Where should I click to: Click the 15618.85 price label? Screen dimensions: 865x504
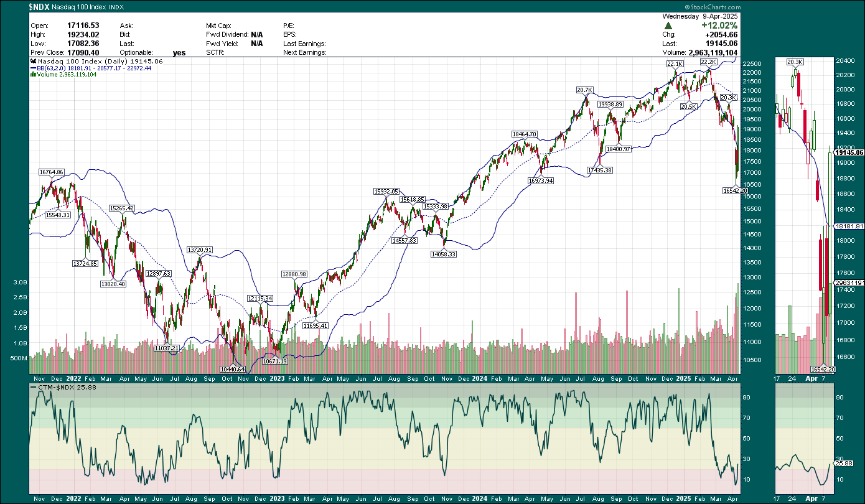tap(413, 199)
